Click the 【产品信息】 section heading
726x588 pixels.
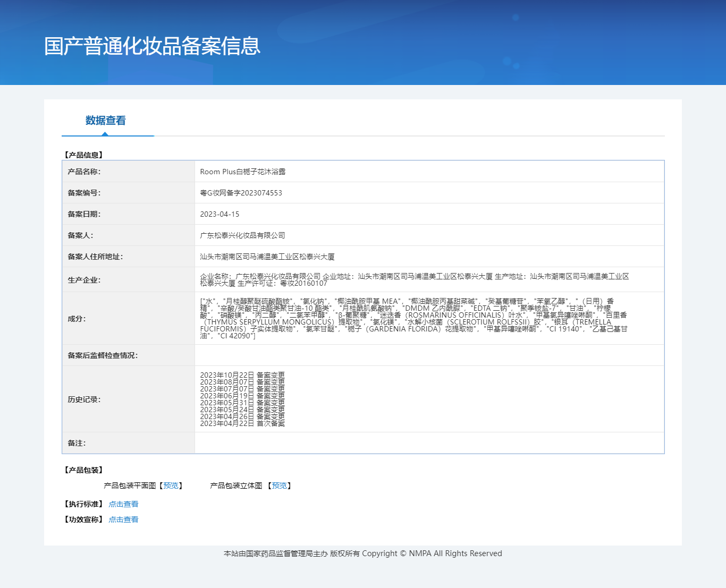pos(83,155)
